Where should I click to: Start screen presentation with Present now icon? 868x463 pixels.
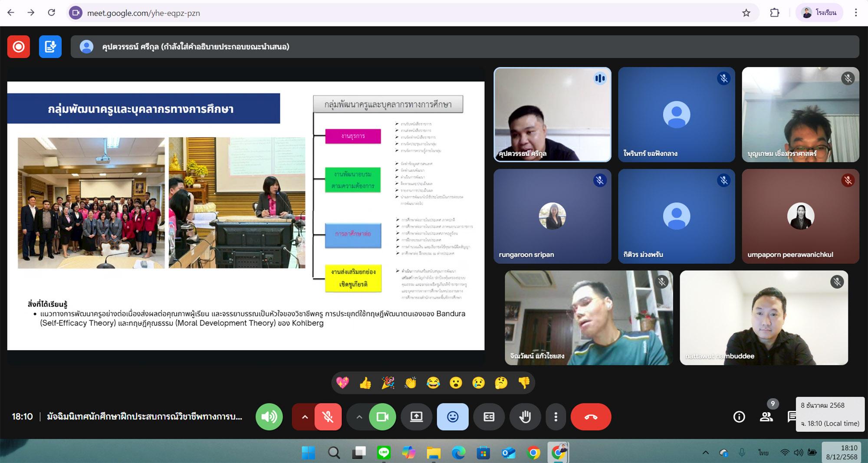point(416,417)
